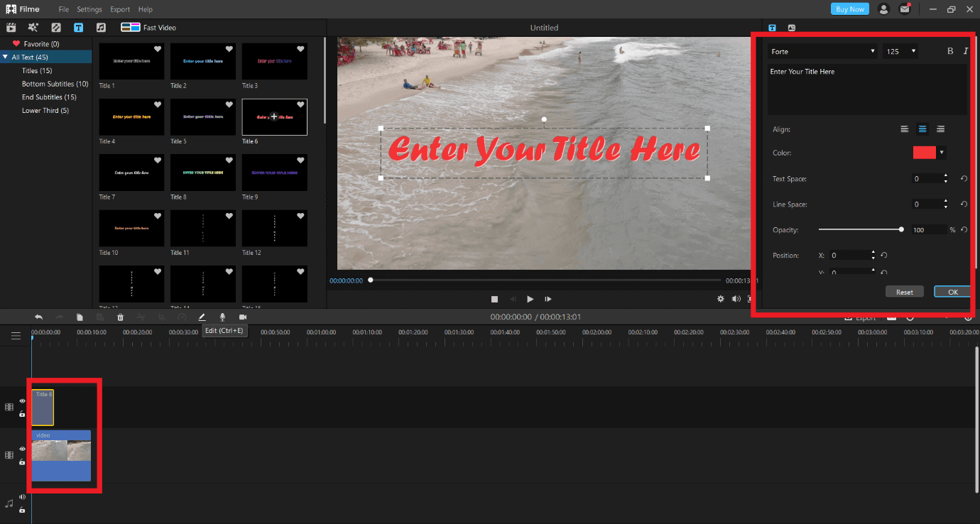Reset Opacity value with its undo arrow
The width and height of the screenshot is (980, 524).
[964, 230]
